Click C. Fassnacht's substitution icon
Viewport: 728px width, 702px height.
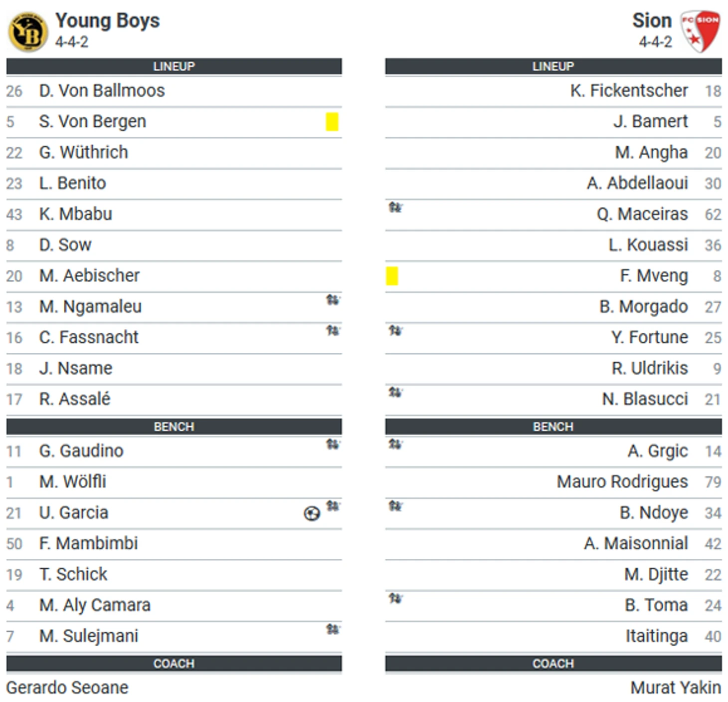click(333, 331)
